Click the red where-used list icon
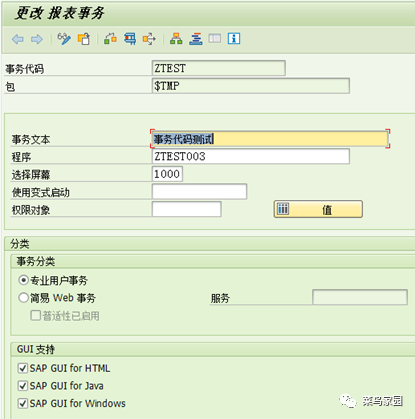 [x=130, y=39]
